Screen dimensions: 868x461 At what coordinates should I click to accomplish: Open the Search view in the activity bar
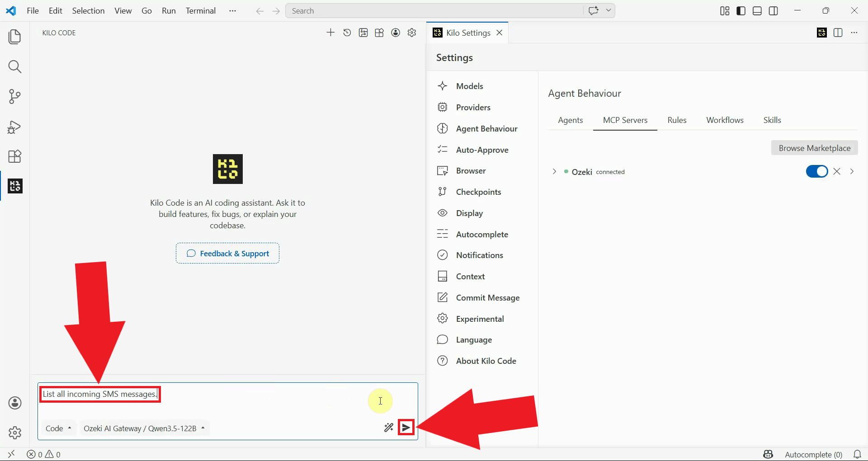pos(15,67)
